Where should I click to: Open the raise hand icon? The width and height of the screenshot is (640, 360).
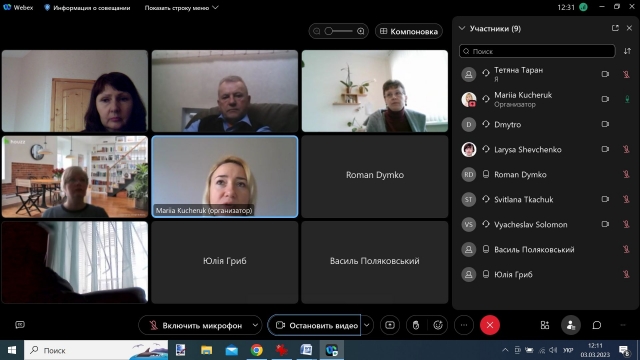416,325
